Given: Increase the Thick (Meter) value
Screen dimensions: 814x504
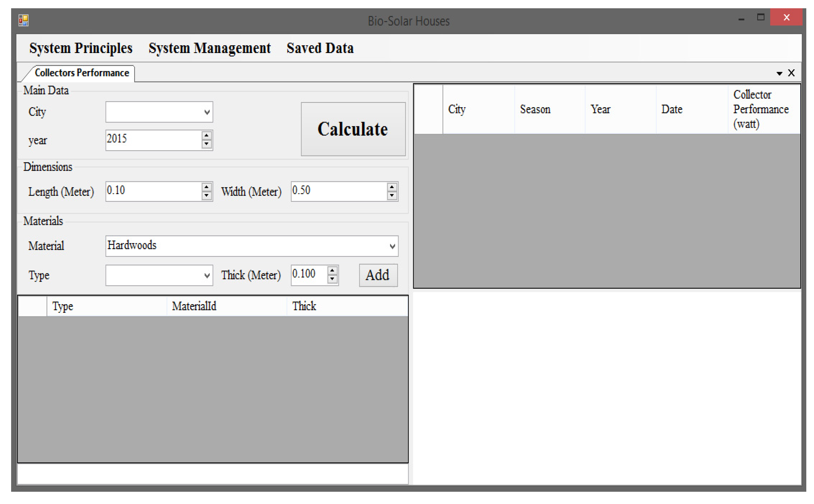Looking at the screenshot, I should 332,270.
